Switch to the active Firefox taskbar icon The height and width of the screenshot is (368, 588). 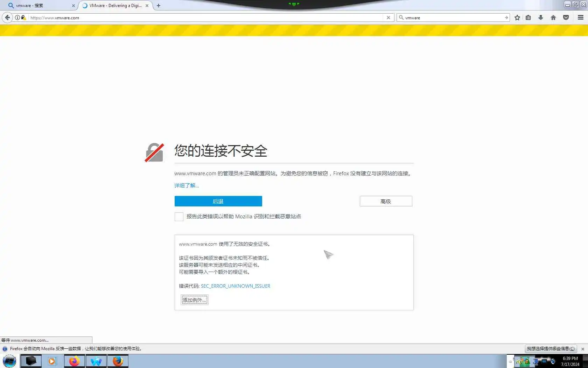pyautogui.click(x=118, y=361)
